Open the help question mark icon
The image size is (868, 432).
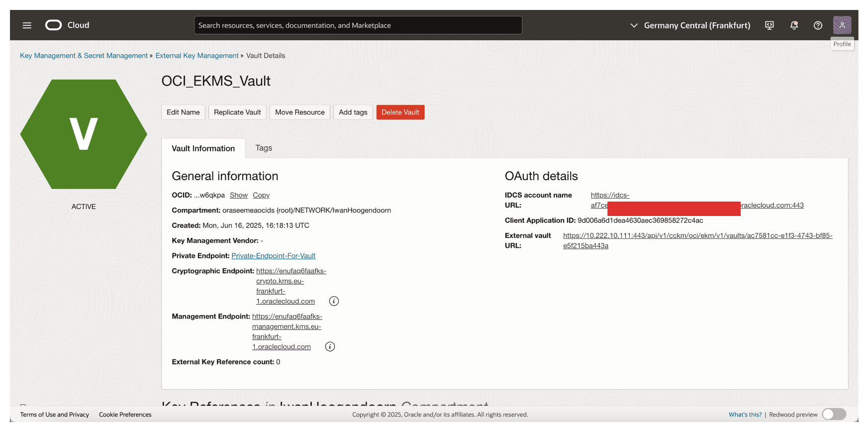pyautogui.click(x=818, y=25)
